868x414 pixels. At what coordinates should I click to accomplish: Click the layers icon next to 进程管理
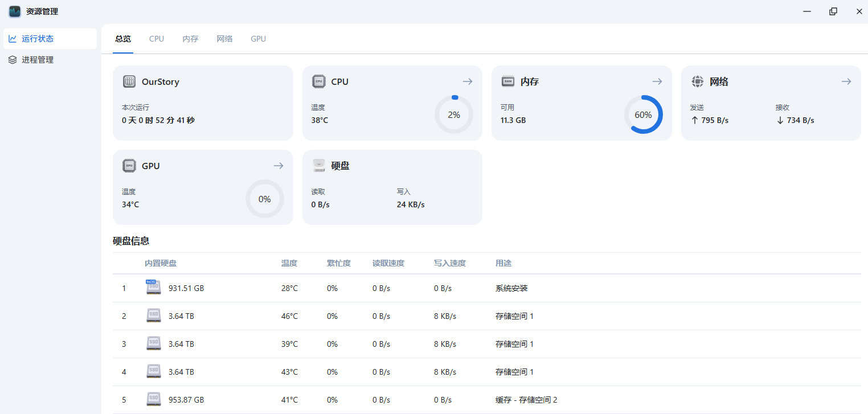13,59
